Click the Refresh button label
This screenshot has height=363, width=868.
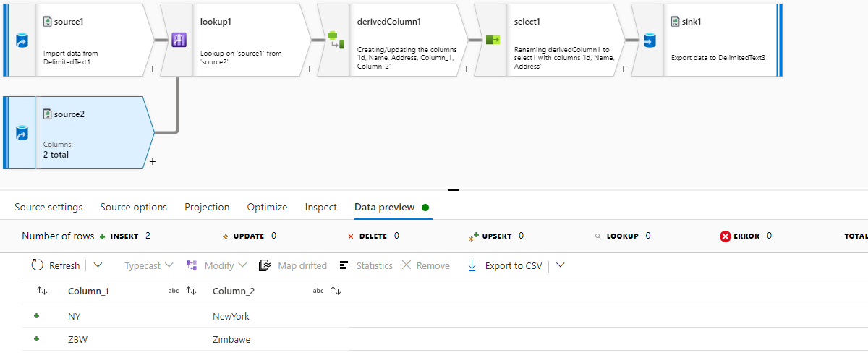click(64, 265)
